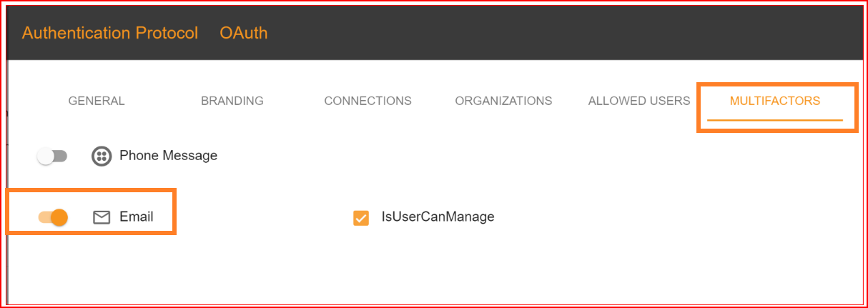Select the MULTIFACTORS tab
The width and height of the screenshot is (868, 308).
pyautogui.click(x=775, y=101)
